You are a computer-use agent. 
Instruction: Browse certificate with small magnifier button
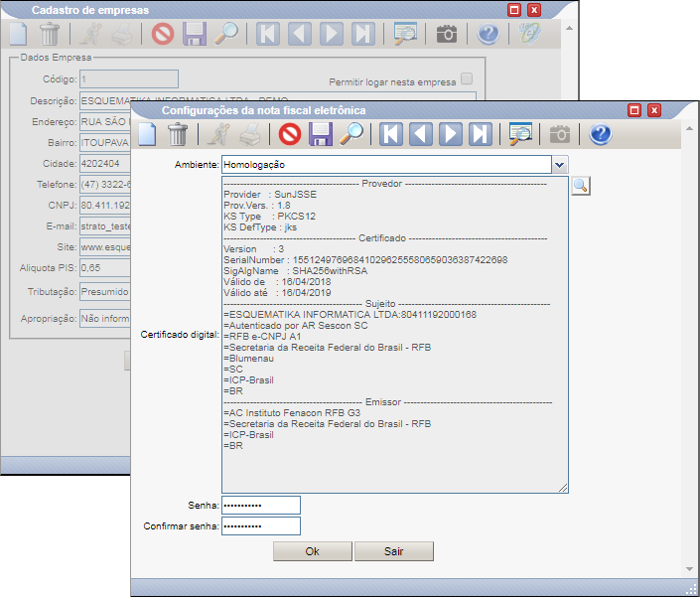pos(581,186)
